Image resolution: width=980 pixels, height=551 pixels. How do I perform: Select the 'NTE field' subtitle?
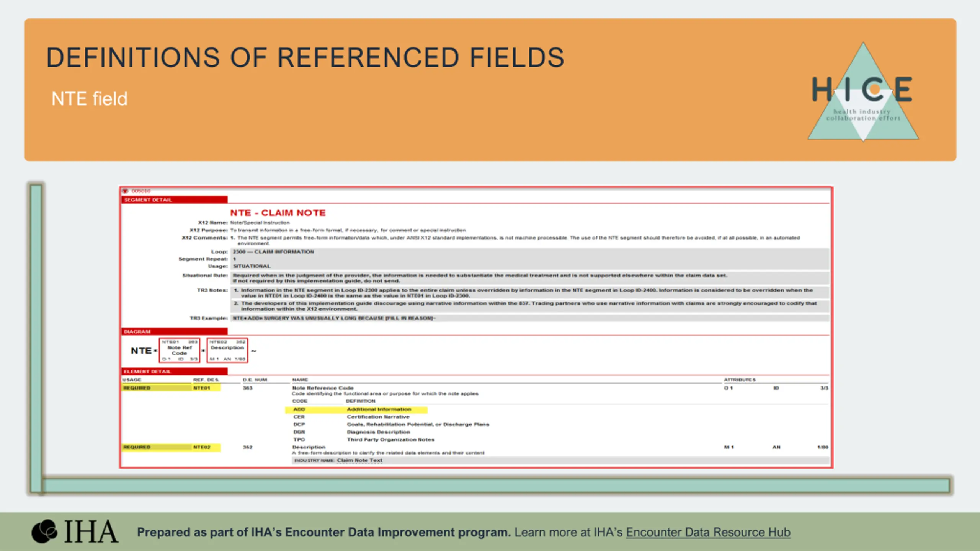[x=90, y=99]
